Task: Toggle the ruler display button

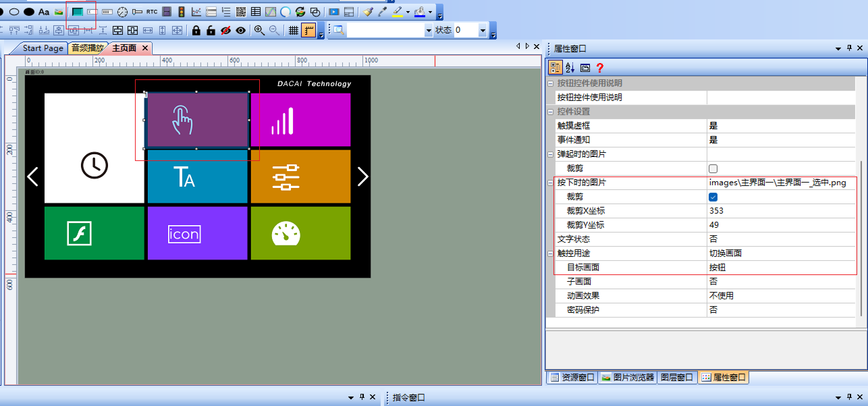Action: [x=308, y=30]
